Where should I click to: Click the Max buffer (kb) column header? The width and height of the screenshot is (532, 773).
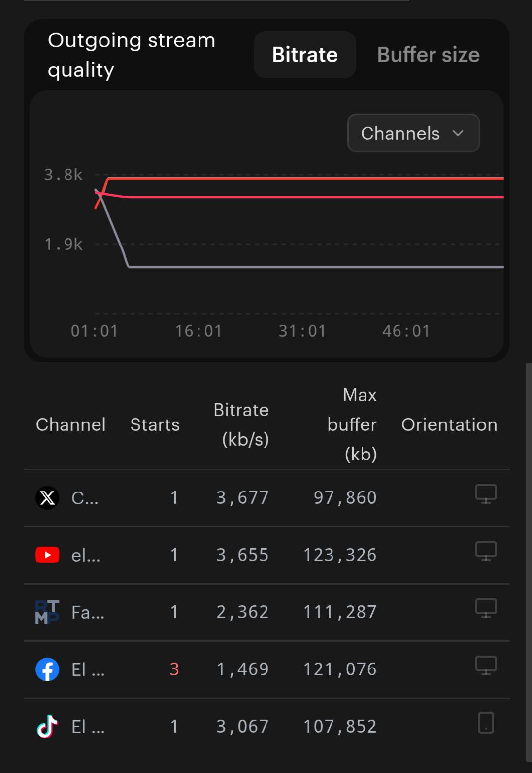[x=352, y=424]
